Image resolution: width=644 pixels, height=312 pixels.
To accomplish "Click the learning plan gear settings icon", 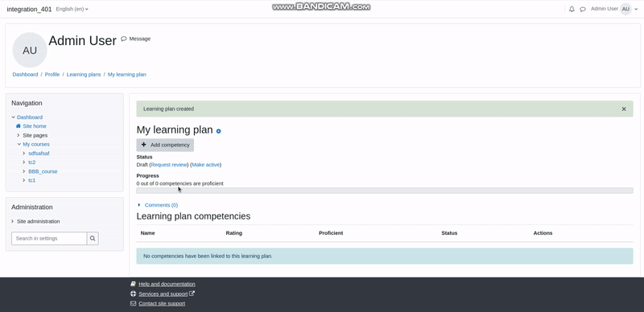I will (218, 131).
